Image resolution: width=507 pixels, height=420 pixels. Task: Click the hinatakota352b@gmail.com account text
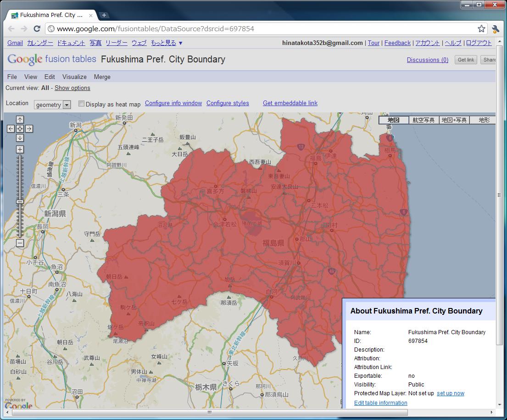323,43
